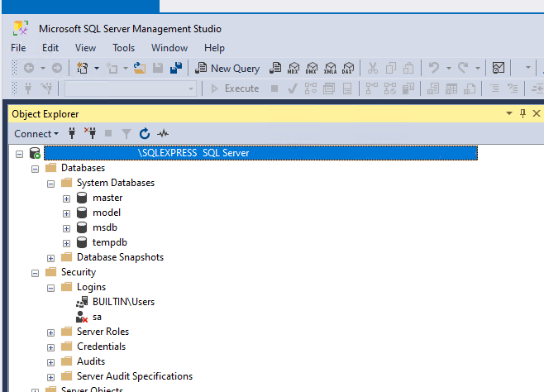Open the Help menu
Screen dimensions: 544x392
[x=214, y=48]
